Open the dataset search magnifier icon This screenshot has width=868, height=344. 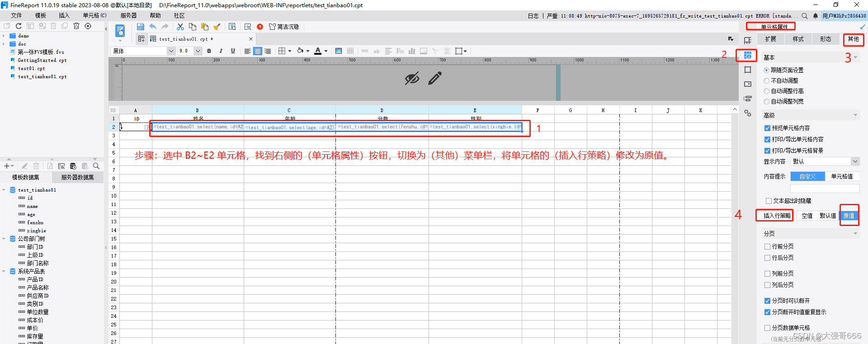(x=96, y=166)
